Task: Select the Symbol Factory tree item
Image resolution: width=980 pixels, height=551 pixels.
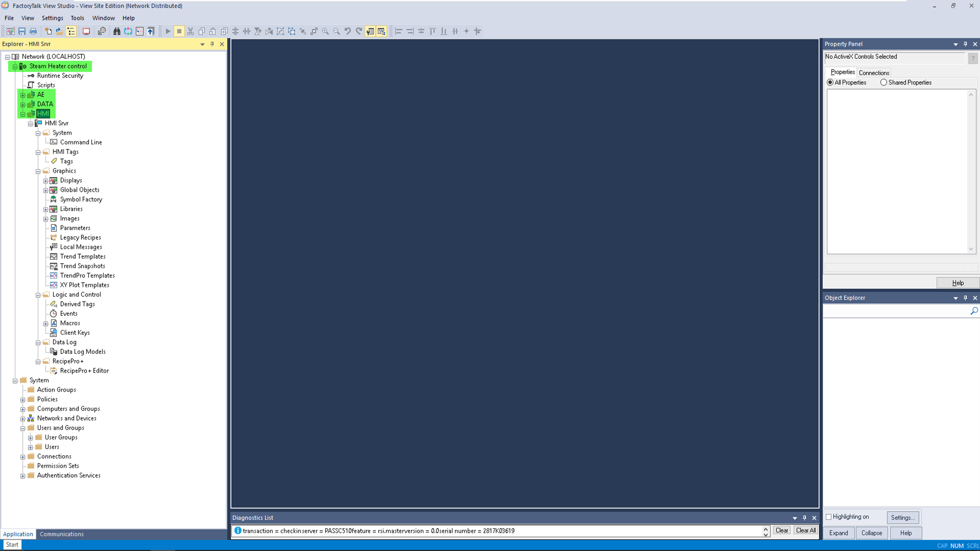Action: tap(81, 199)
